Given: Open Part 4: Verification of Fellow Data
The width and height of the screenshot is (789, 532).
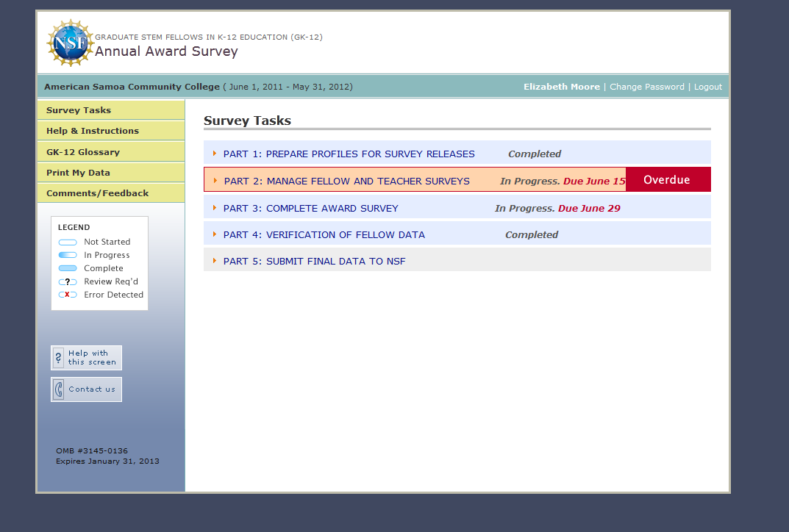Looking at the screenshot, I should point(324,235).
